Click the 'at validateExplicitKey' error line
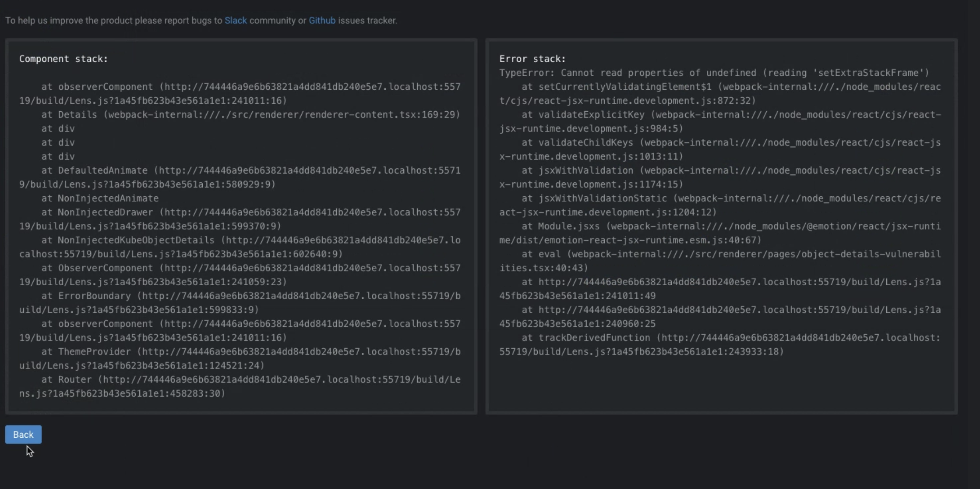Screen dimensions: 980x489 tap(720, 122)
